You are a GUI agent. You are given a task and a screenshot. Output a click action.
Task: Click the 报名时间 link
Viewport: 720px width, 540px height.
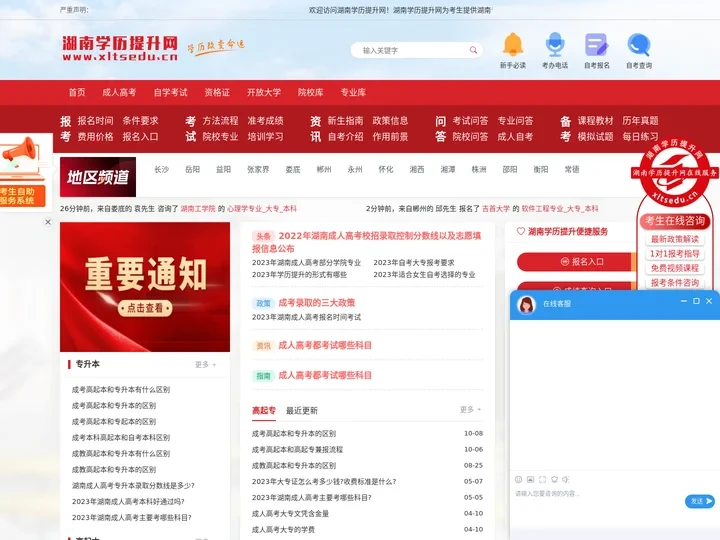pyautogui.click(x=95, y=121)
